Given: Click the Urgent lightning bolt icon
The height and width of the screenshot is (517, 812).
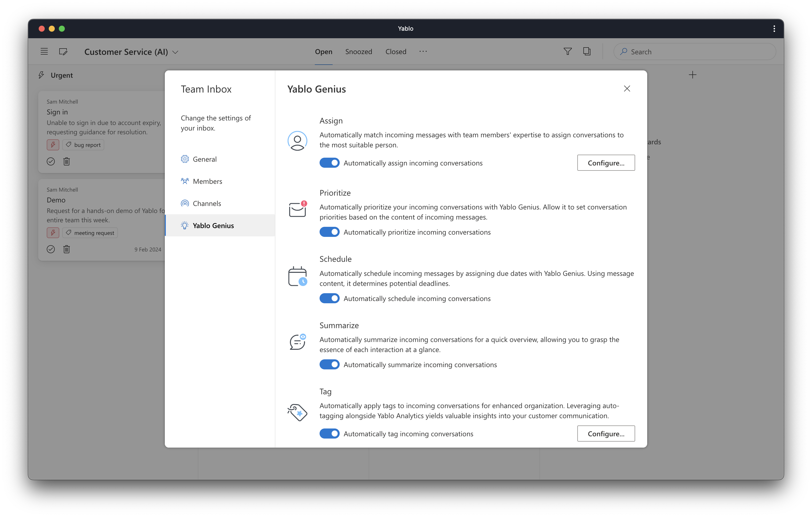Looking at the screenshot, I should (41, 75).
